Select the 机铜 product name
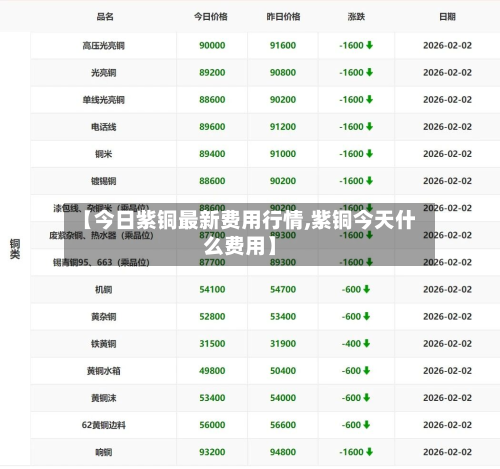Screen dimensions: 500x469 (104, 289)
